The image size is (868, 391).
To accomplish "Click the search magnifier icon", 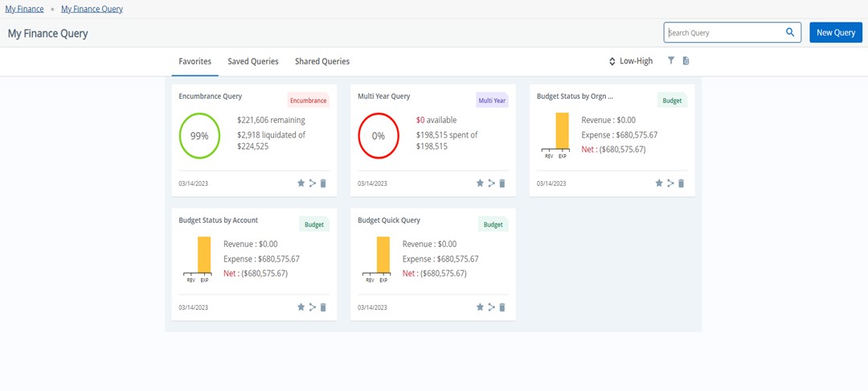I will tap(790, 32).
